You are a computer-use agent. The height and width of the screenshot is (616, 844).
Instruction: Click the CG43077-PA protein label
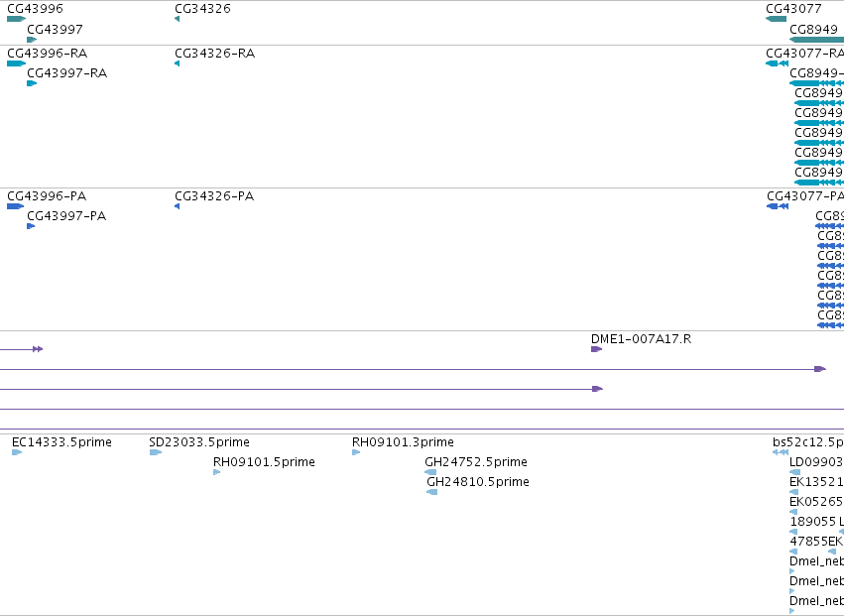pos(805,196)
